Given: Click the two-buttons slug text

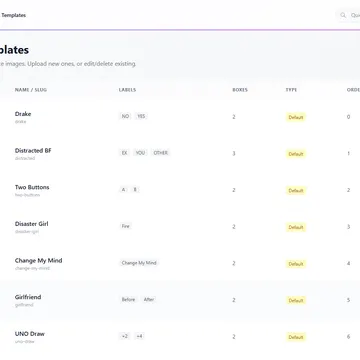Looking at the screenshot, I should click(27, 195).
